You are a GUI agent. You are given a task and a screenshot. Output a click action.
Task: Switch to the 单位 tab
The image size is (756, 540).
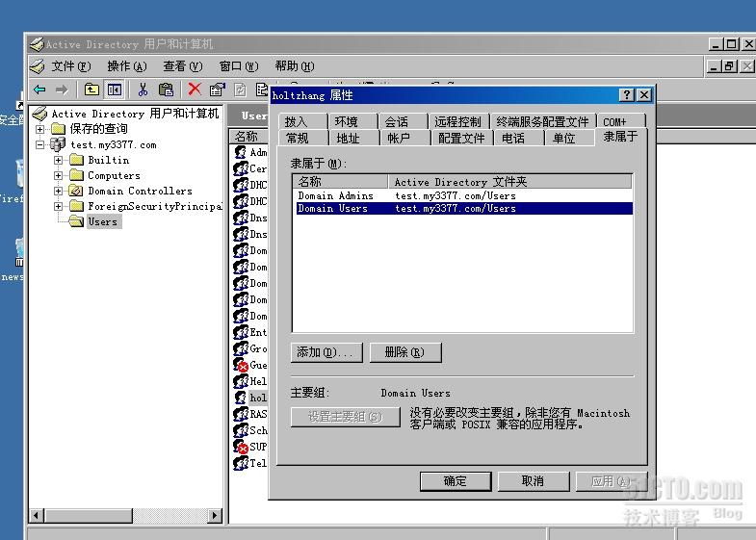570,139
